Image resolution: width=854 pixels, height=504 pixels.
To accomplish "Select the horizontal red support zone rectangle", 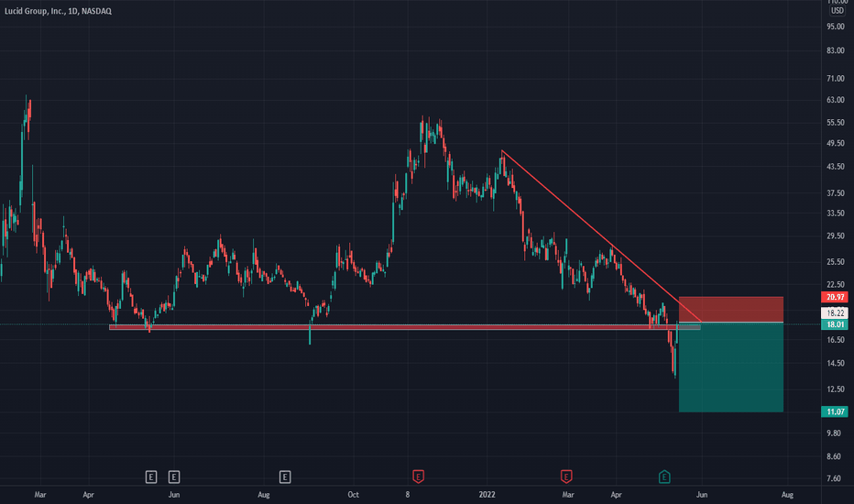I will click(405, 327).
